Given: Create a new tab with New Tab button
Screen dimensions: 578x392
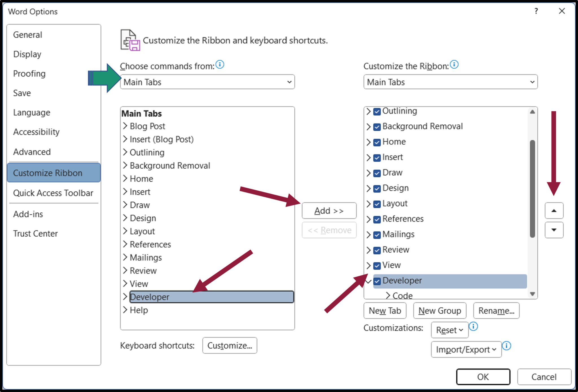Looking at the screenshot, I should [x=385, y=310].
